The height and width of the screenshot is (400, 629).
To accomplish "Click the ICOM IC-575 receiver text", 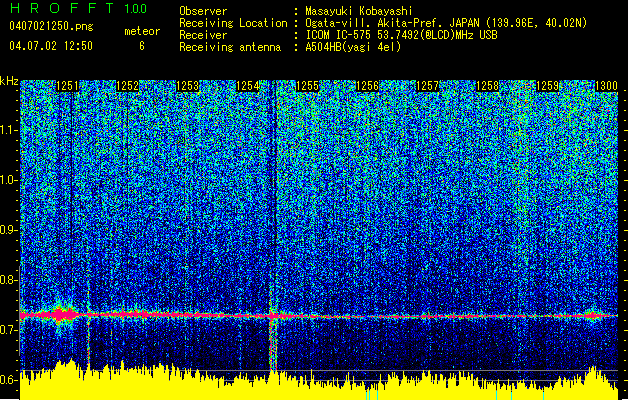I will pos(401,35).
